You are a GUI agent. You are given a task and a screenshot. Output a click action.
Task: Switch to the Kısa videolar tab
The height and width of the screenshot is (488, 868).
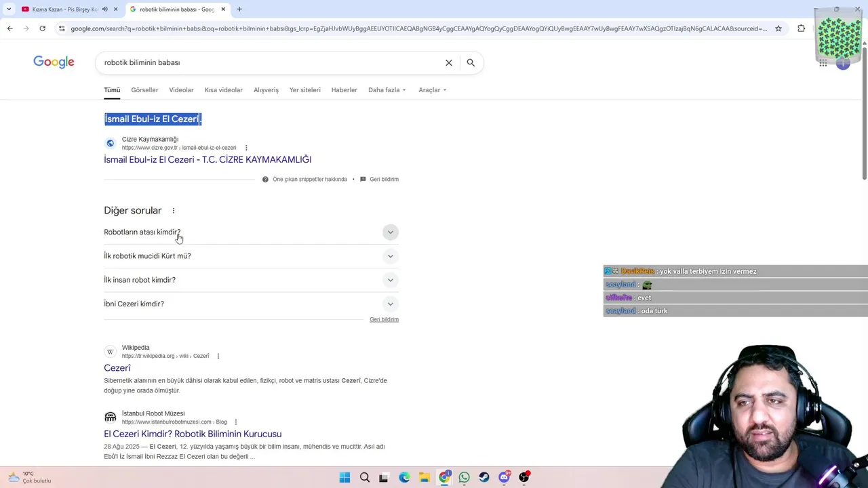(224, 90)
